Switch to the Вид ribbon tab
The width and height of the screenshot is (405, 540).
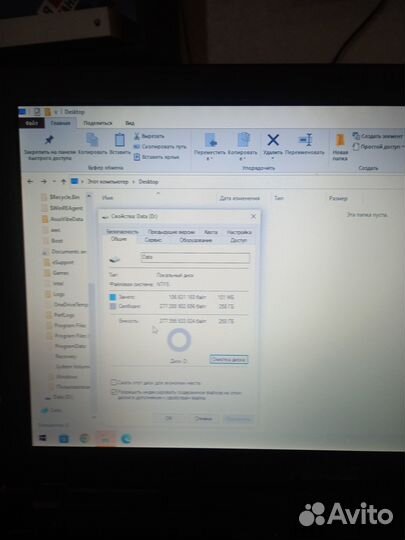[129, 123]
